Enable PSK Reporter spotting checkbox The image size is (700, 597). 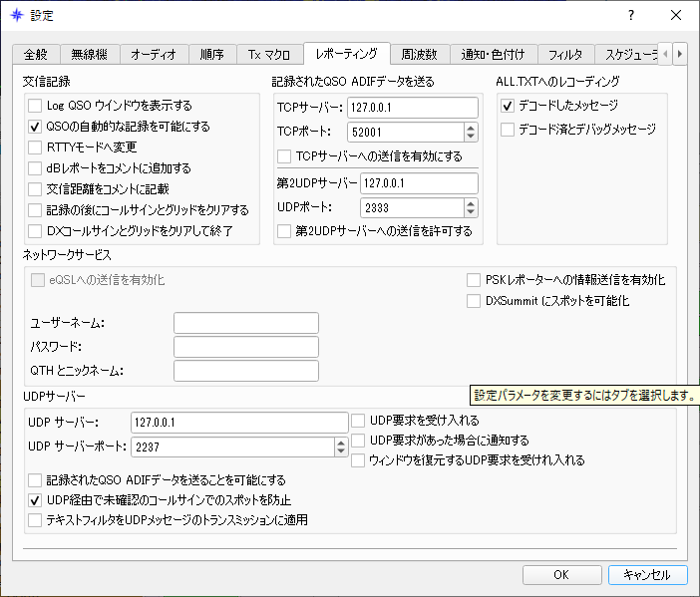[x=475, y=280]
